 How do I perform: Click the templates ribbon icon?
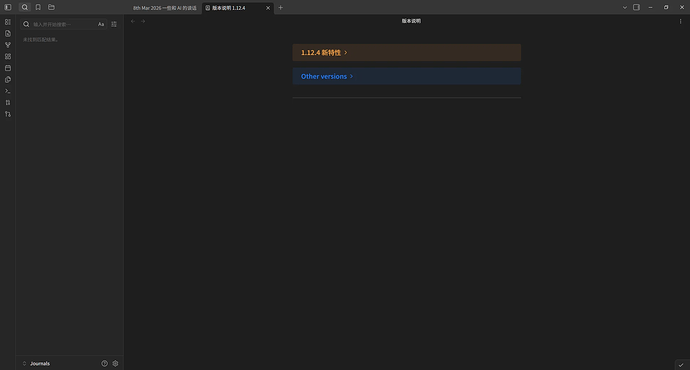(x=8, y=80)
